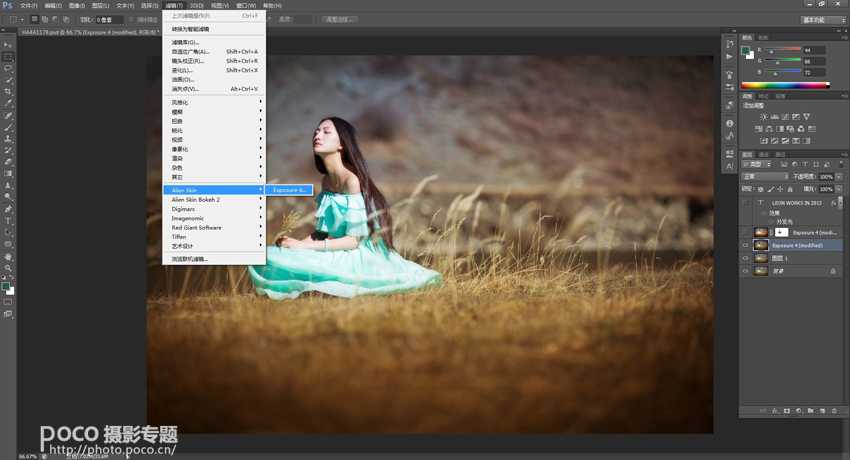Screen dimensions: 850x460
Task: Select the Move tool in the toolbar
Action: 8,45
